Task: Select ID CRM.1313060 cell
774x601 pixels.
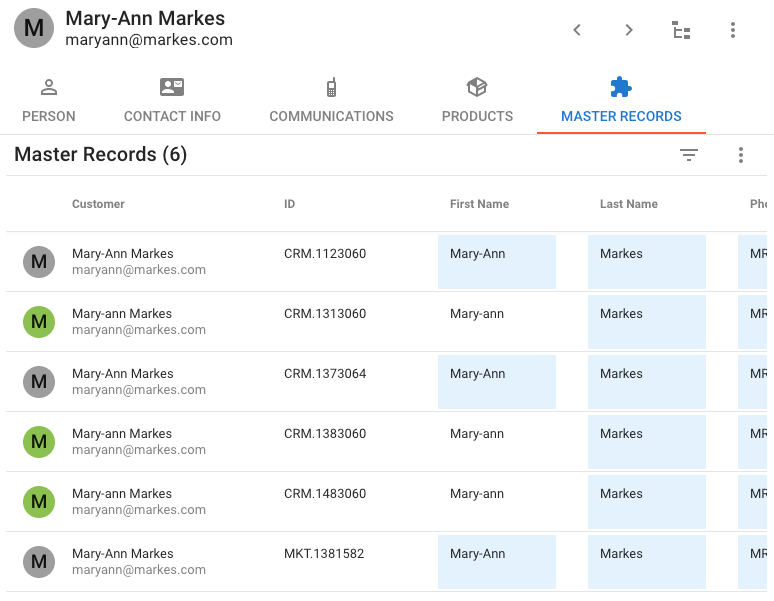Action: click(x=325, y=314)
